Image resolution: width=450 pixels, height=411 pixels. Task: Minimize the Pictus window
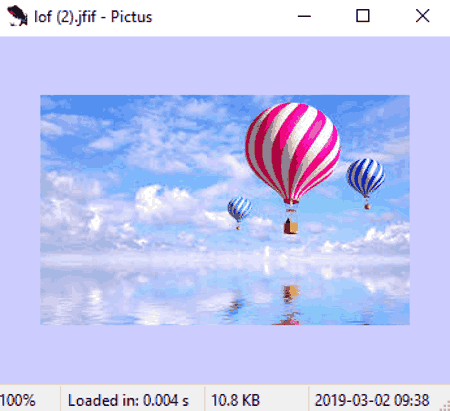304,16
